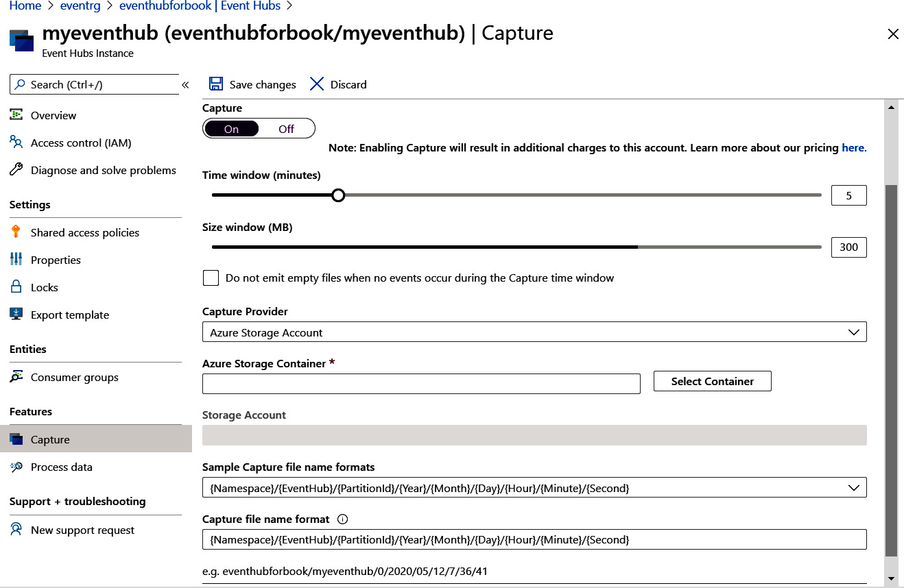Click Discard button label

[348, 84]
